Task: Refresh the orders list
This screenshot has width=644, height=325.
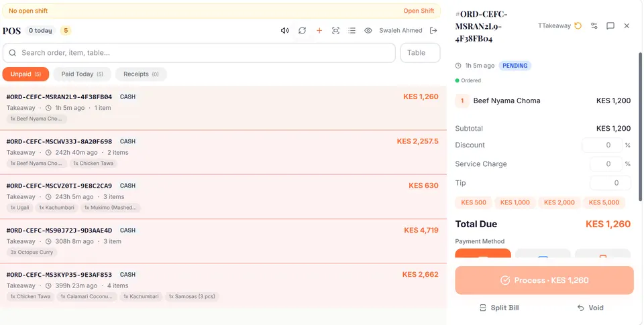Action: 303,30
